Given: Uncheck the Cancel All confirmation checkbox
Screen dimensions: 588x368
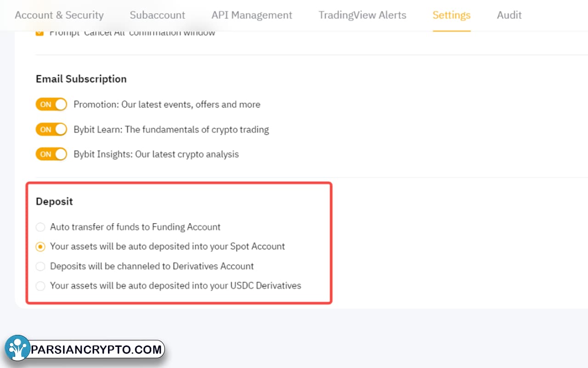Looking at the screenshot, I should pyautogui.click(x=40, y=33).
